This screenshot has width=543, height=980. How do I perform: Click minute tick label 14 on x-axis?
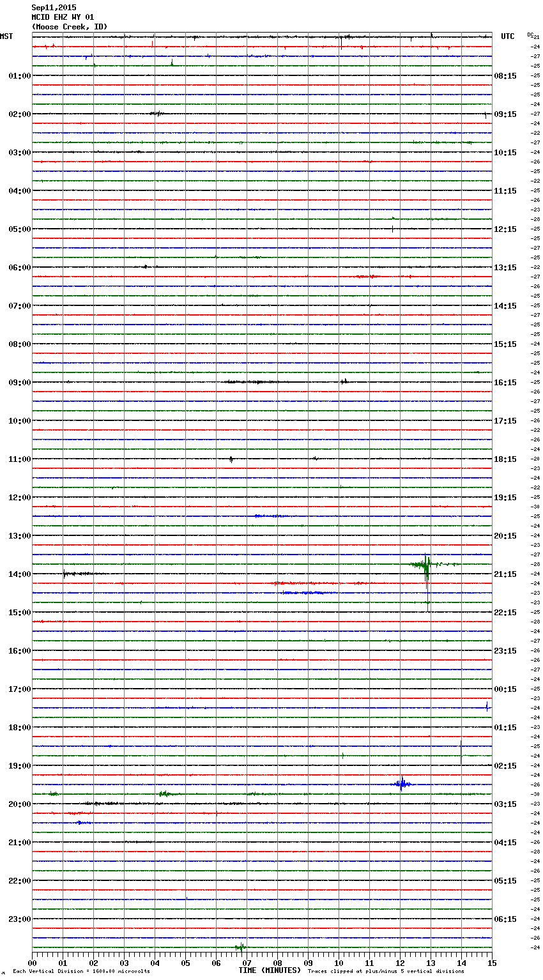tap(461, 963)
